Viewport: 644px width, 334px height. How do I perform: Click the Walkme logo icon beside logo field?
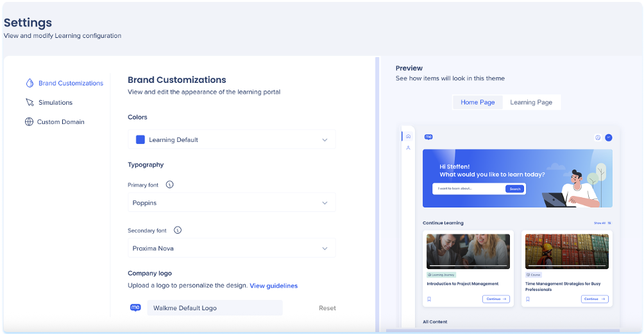click(135, 308)
